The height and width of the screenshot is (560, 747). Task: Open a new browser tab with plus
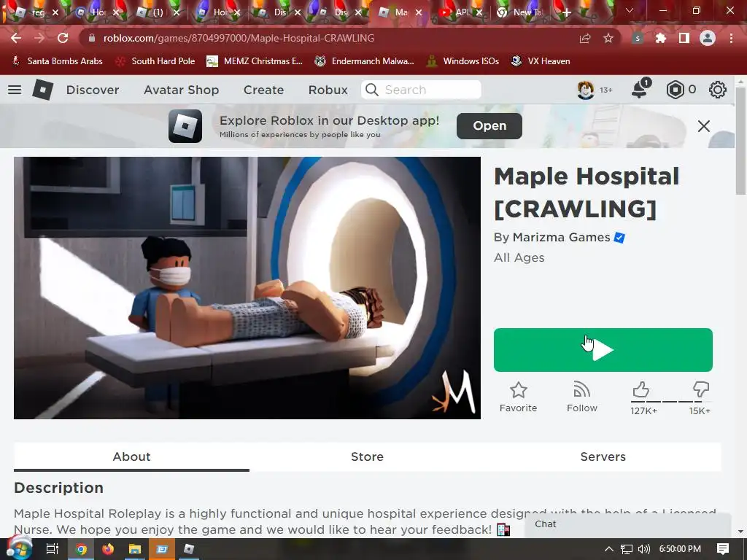click(x=566, y=12)
